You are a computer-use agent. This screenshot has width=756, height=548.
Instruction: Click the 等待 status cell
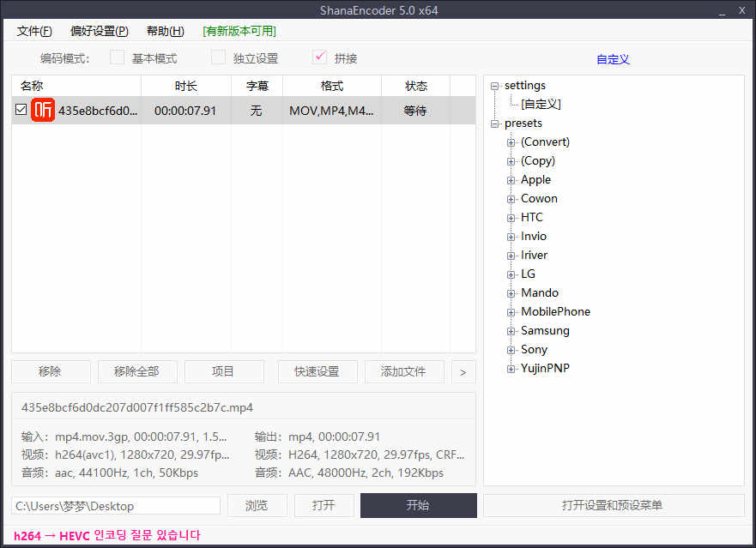tap(415, 111)
